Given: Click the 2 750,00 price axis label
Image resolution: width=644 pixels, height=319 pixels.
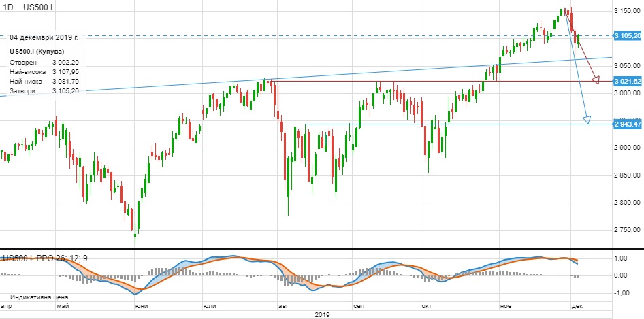Looking at the screenshot, I should [x=628, y=230].
